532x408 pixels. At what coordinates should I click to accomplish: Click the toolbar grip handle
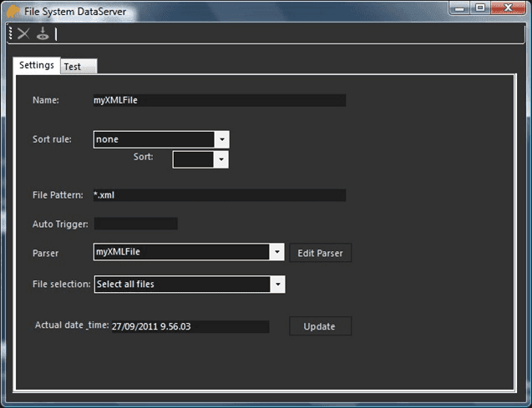[x=11, y=33]
